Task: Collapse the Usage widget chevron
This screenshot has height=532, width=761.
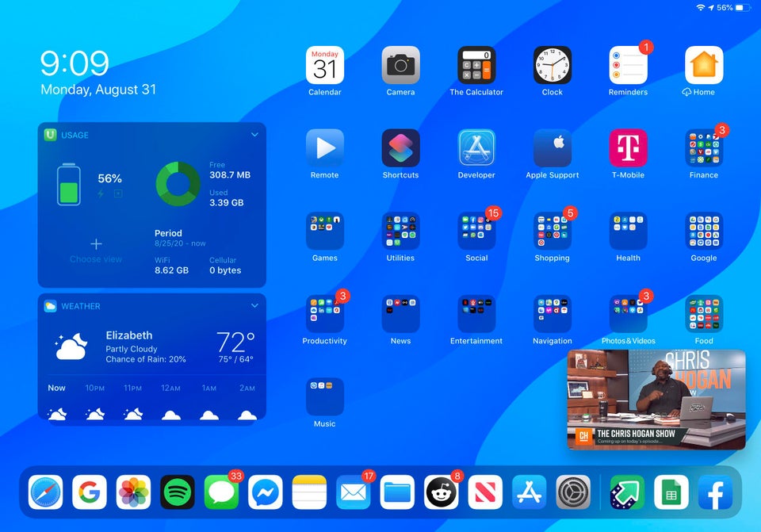Action: click(254, 135)
